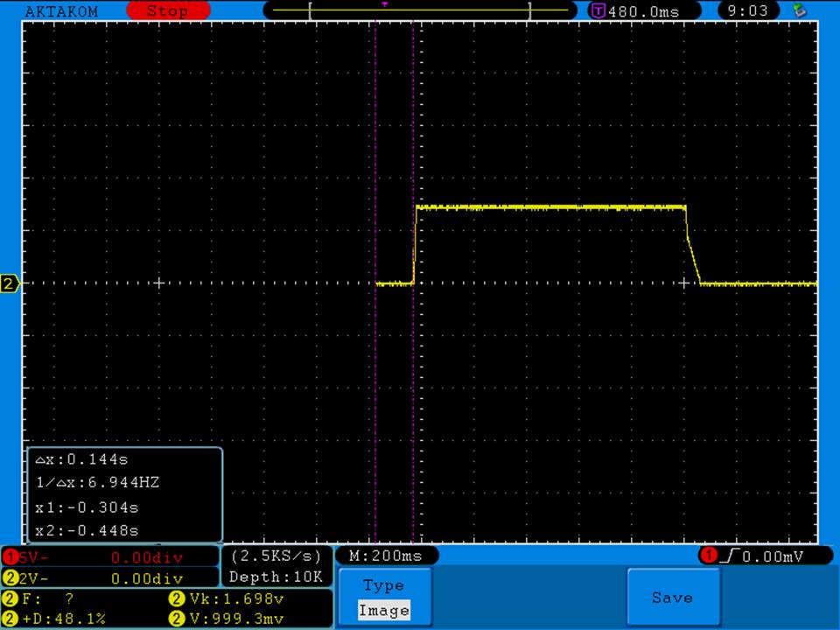The height and width of the screenshot is (630, 840).
Task: Click the channel 2 ground level marker
Action: 10,283
